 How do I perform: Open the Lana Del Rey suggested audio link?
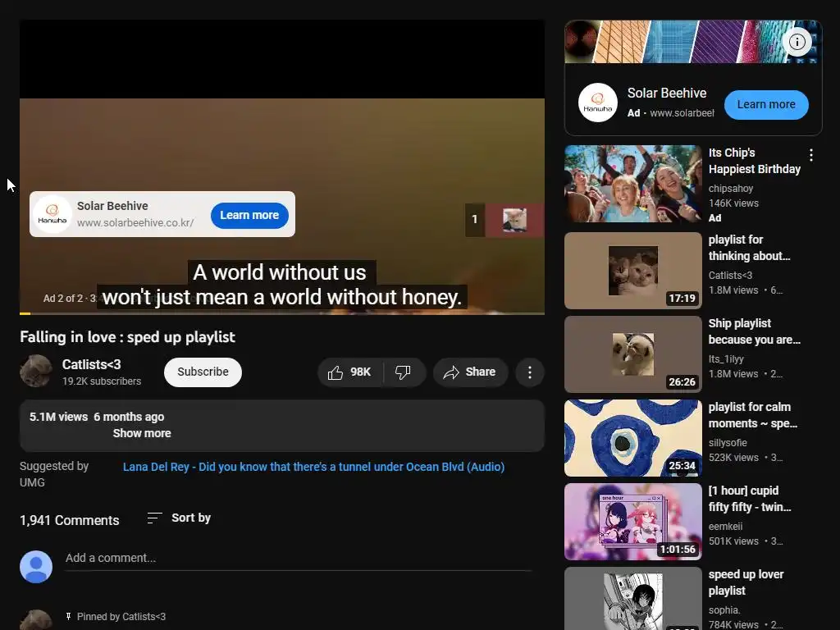(x=314, y=467)
